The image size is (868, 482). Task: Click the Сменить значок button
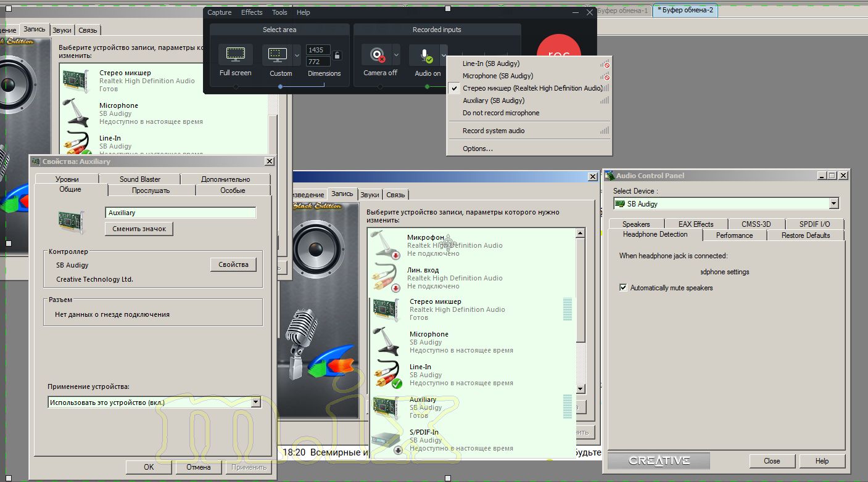[139, 229]
